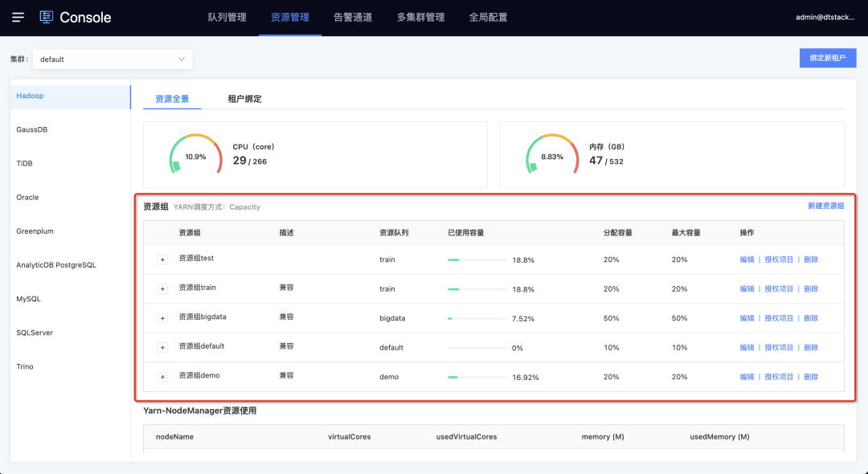Screen dimensions: 868x474
Task: Switch to the 租户绑定 tab
Action: (244, 99)
